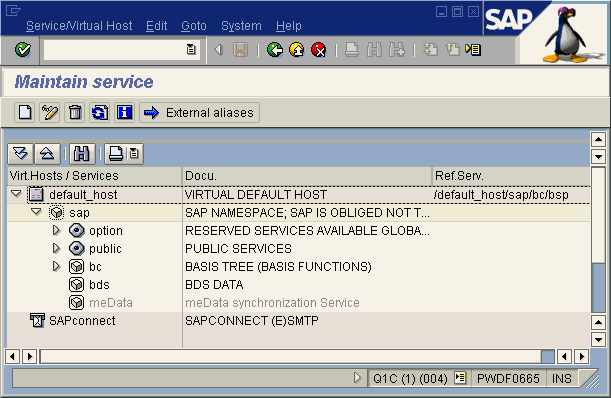Select the bds service

click(99, 285)
